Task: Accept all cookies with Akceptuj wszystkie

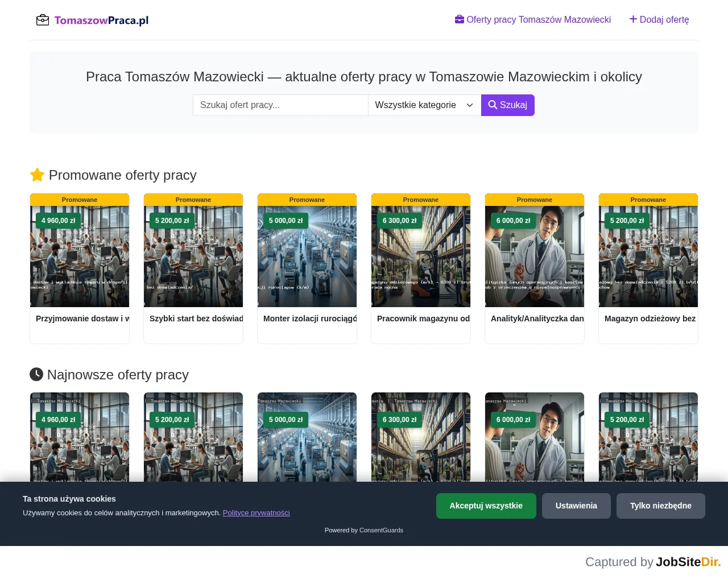Action: coord(486,506)
